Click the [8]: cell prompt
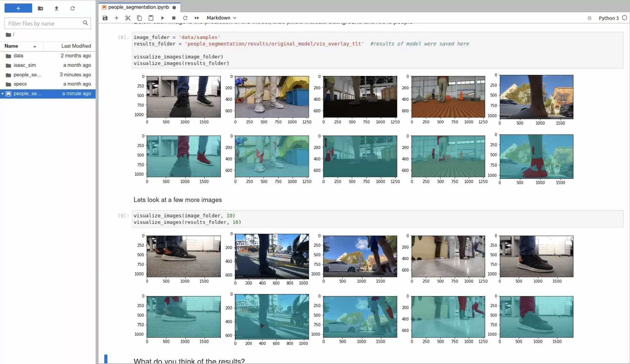Viewport: 630px width, 364px height. click(123, 37)
